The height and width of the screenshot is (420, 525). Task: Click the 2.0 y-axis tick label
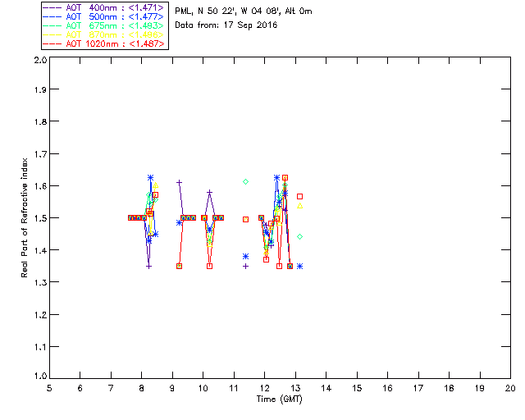[40, 61]
